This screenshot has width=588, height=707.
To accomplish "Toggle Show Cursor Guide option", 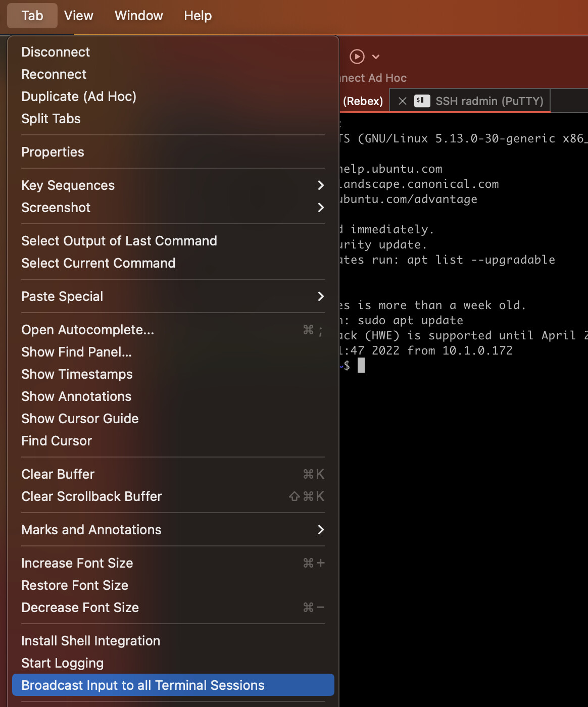I will click(80, 419).
